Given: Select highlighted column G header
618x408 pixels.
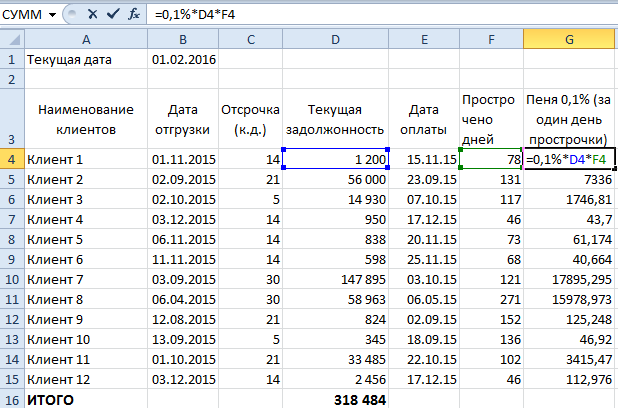Looking at the screenshot, I should point(569,39).
